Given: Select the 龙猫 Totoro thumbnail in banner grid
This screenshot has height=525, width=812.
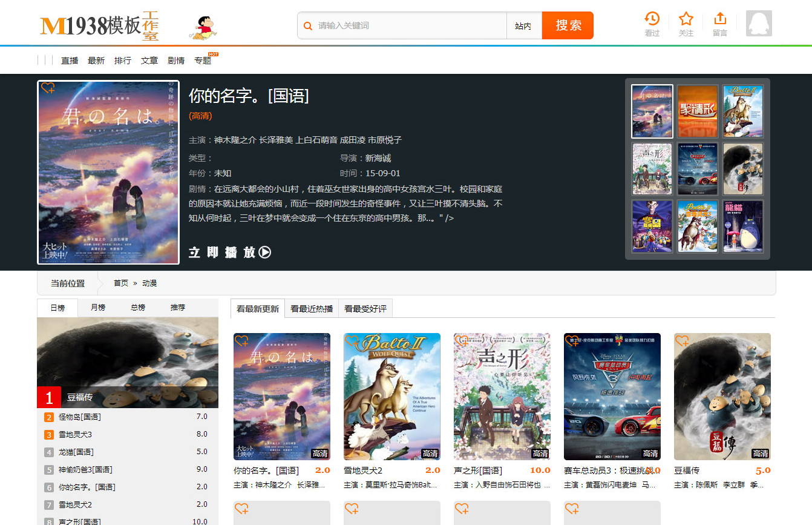Looking at the screenshot, I should coord(743,226).
